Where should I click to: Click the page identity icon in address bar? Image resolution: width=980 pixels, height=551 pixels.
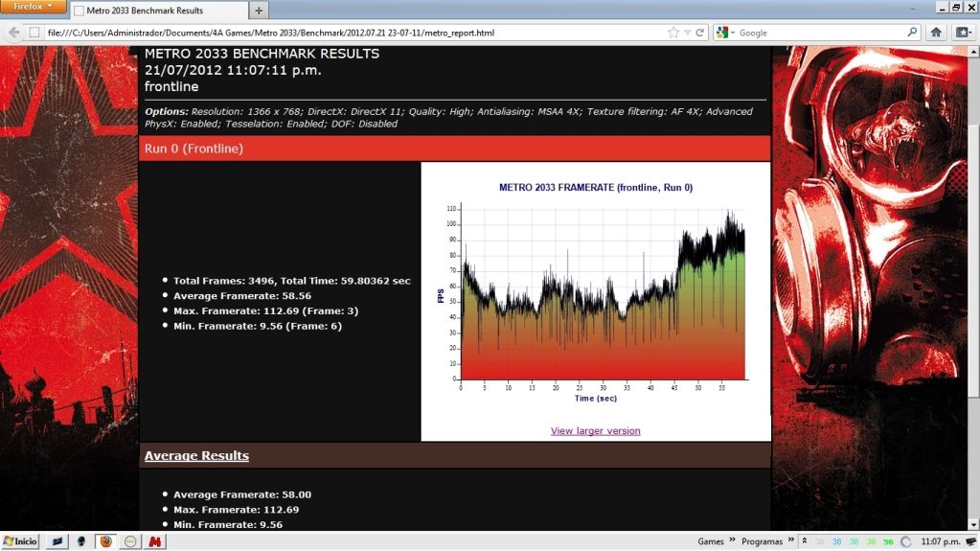(34, 33)
